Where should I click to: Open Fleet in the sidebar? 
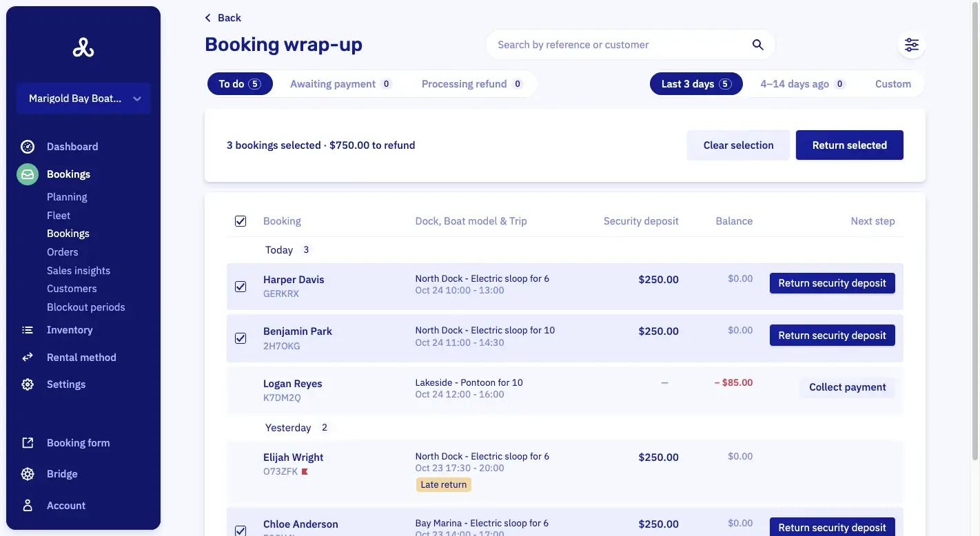point(59,216)
